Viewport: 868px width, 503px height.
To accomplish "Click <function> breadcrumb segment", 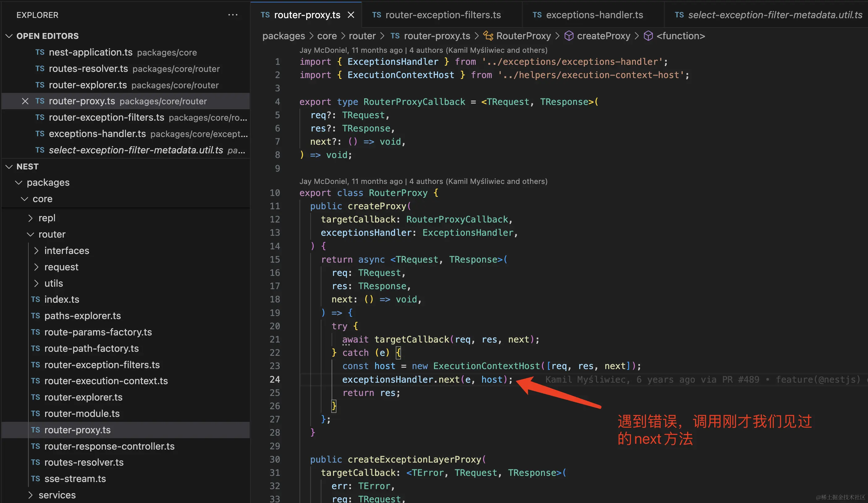I will [681, 36].
